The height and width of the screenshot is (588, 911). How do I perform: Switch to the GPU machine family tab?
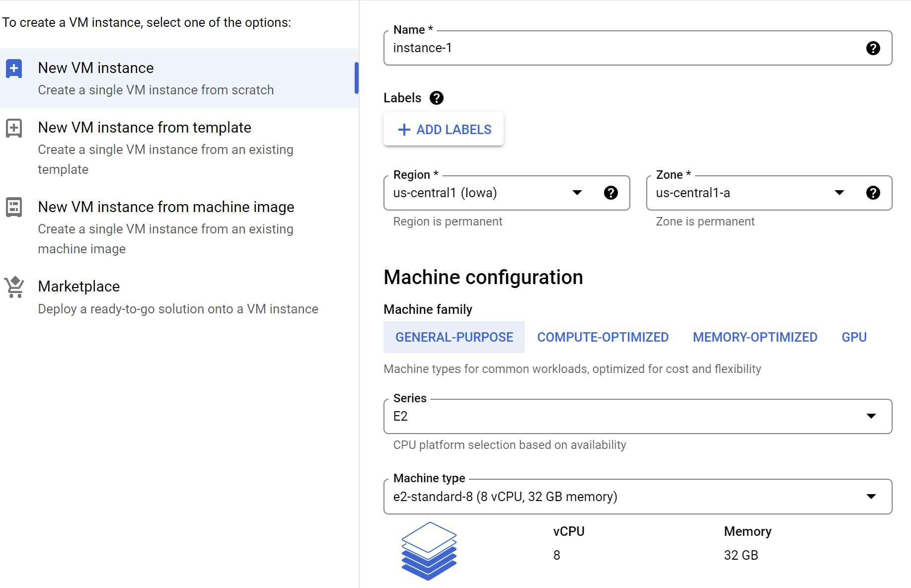tap(854, 337)
